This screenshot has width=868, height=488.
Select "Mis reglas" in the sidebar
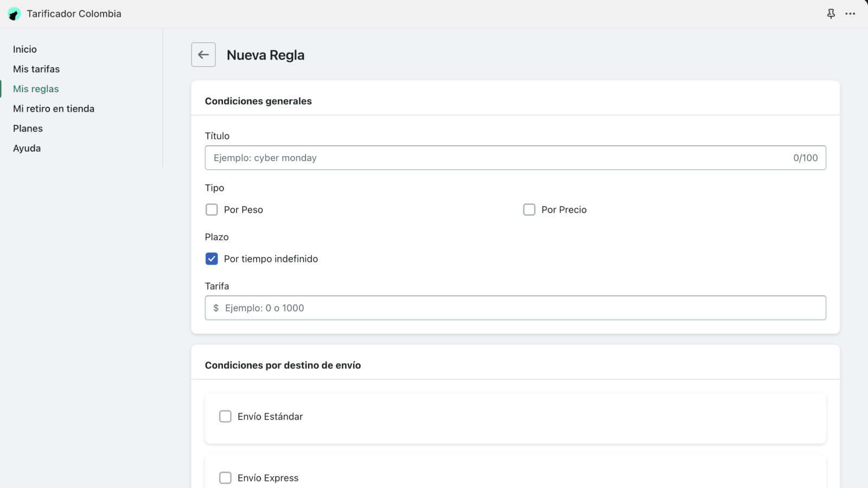[35, 88]
